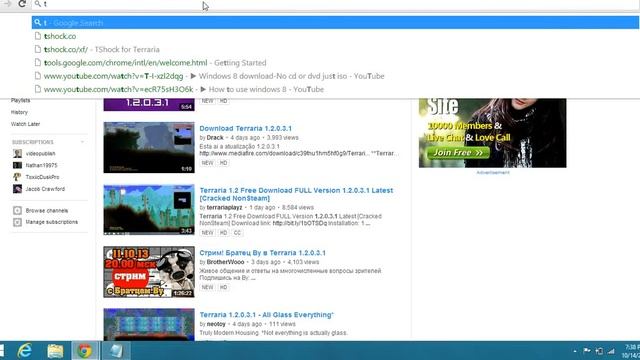Click the Action Center flag tray icon
This screenshot has height=360, width=640.
[587, 351]
